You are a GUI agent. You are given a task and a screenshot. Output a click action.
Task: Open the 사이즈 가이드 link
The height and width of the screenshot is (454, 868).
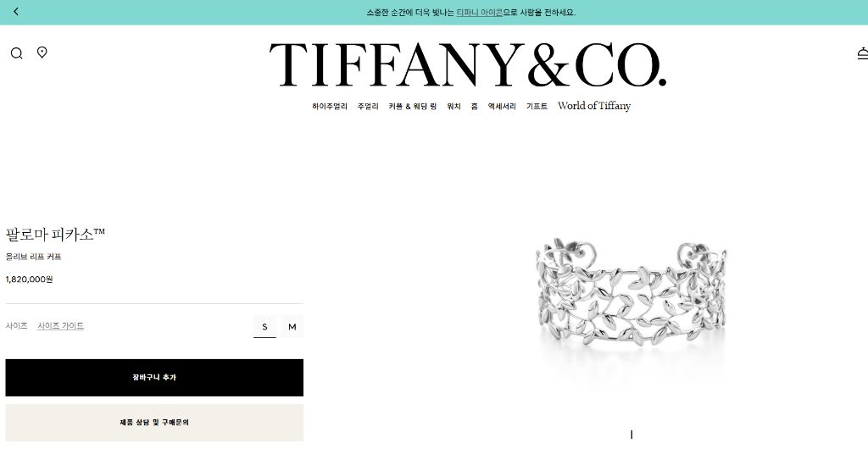(x=61, y=326)
